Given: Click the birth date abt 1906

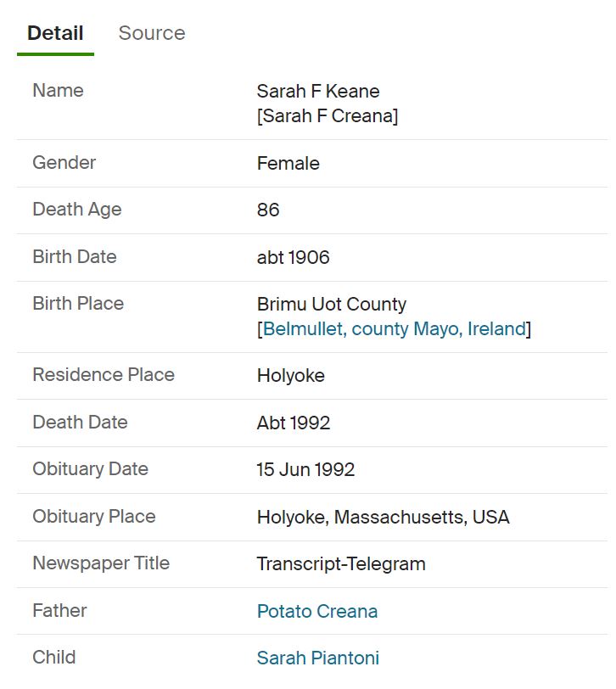Looking at the screenshot, I should click(293, 257).
